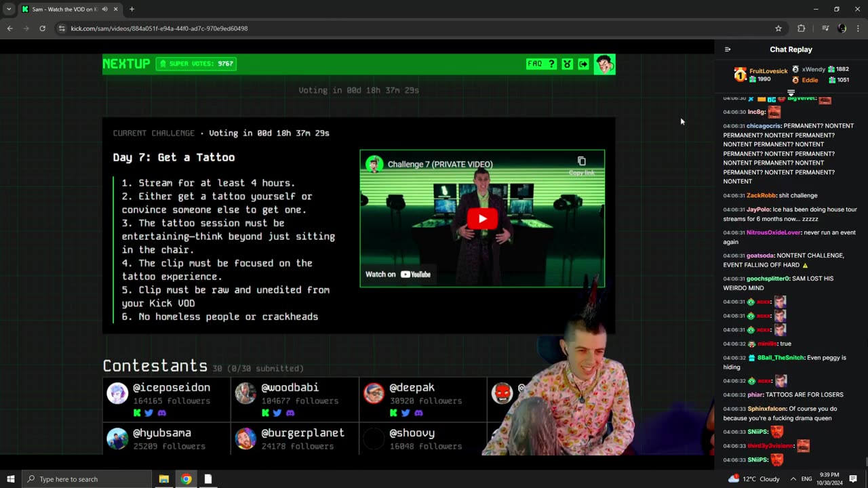The image size is (868, 488).
Task: Click woodbabi's Kick icon
Action: tap(265, 413)
